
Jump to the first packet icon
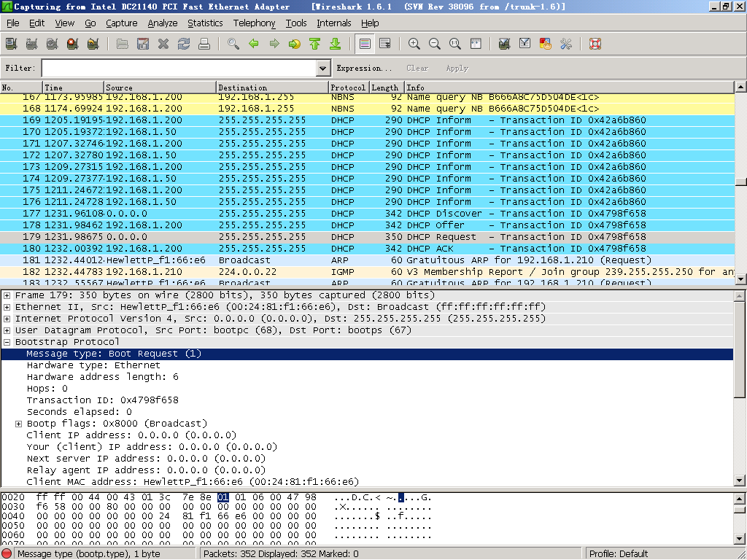point(315,44)
